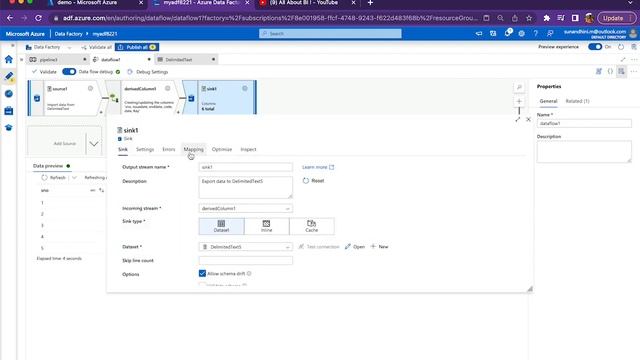Focus the Azure search box
The height and width of the screenshot is (360, 640).
330,33
